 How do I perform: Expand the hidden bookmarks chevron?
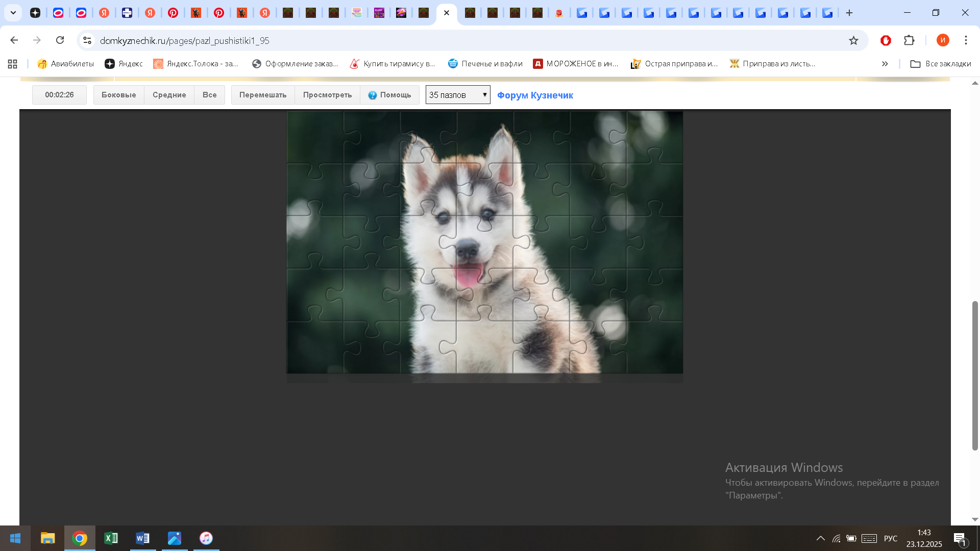(885, 64)
